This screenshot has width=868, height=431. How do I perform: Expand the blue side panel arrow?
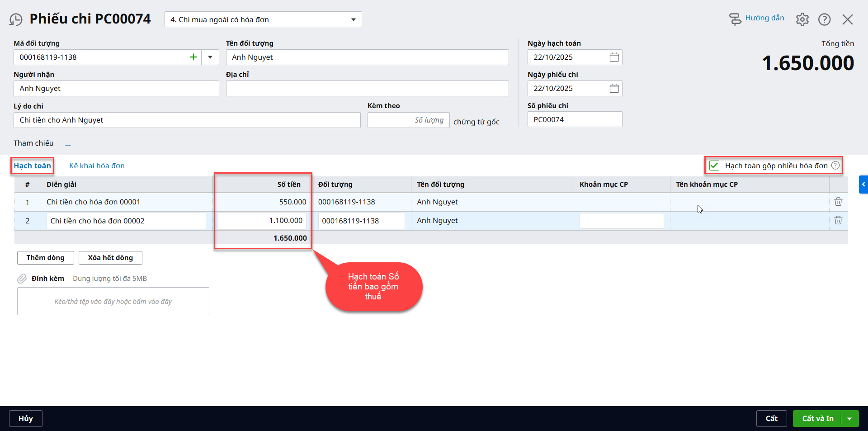(x=863, y=184)
